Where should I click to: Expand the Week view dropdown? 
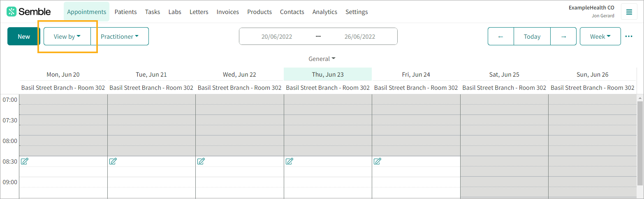600,36
